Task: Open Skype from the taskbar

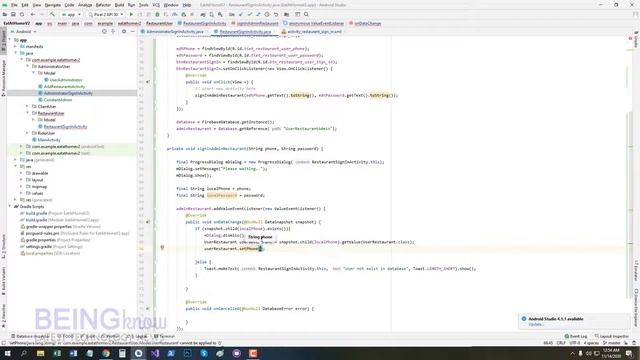Action: [204, 353]
